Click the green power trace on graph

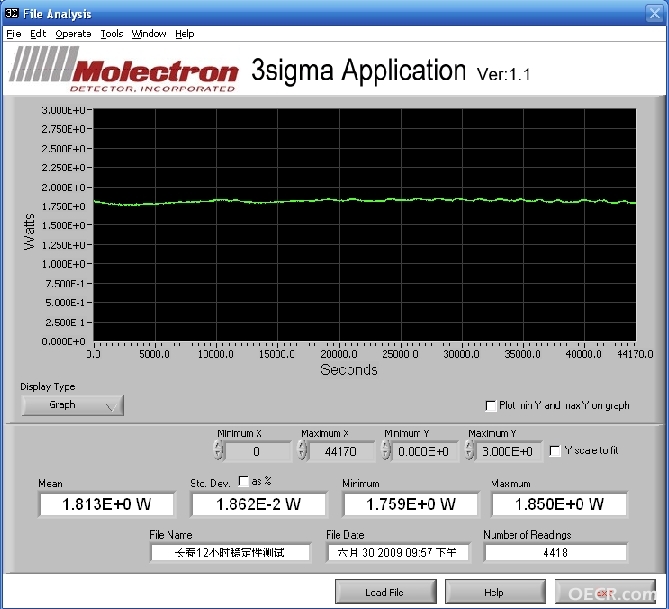pyautogui.click(x=365, y=200)
